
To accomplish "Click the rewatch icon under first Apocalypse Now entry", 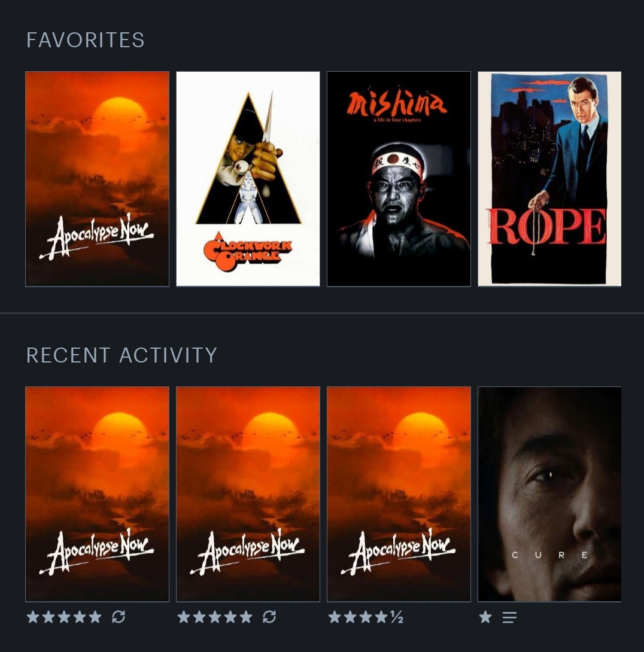I will point(119,617).
